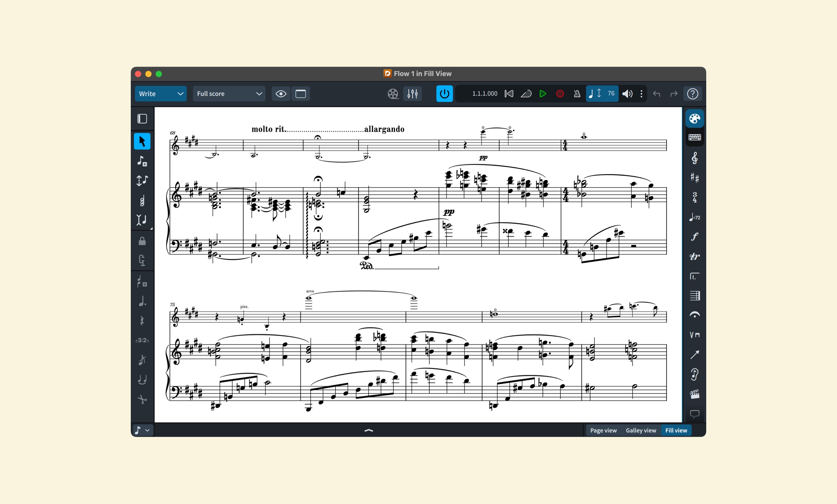Screen dimensions: 837x504
Task: Open the Tempo panel
Action: 694,217
